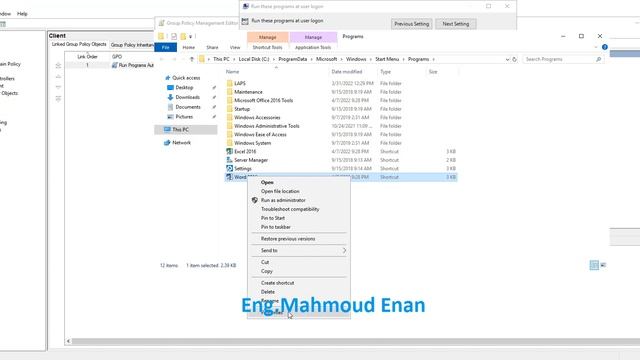Viewport: 640px width, 360px height.
Task: Choose Restore previous versions
Action: pos(288,239)
